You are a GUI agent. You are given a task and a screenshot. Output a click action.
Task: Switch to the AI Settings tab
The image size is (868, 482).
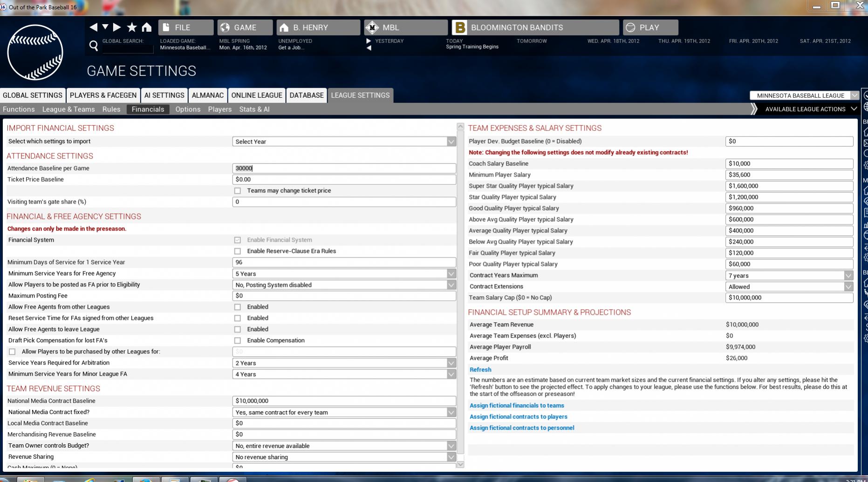tap(164, 95)
